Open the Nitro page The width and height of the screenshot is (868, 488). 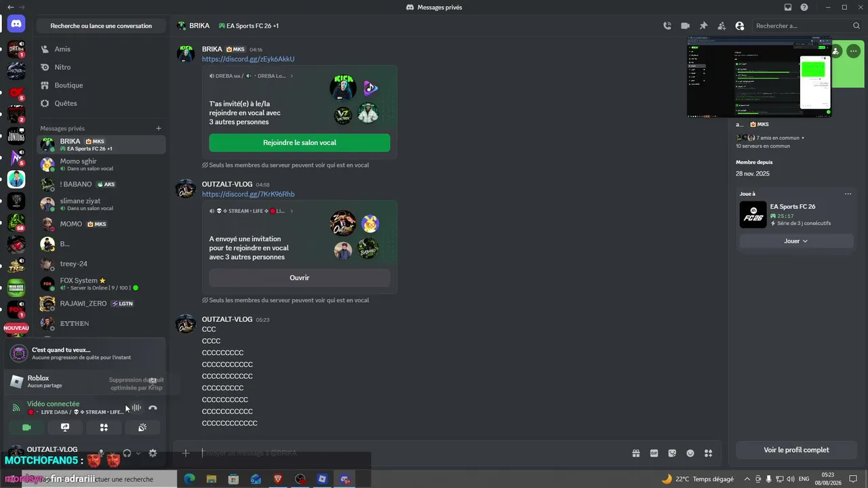pyautogui.click(x=101, y=67)
